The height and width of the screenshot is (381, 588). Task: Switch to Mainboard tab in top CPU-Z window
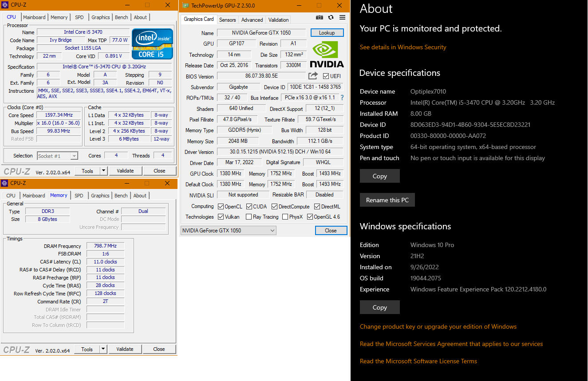point(34,17)
